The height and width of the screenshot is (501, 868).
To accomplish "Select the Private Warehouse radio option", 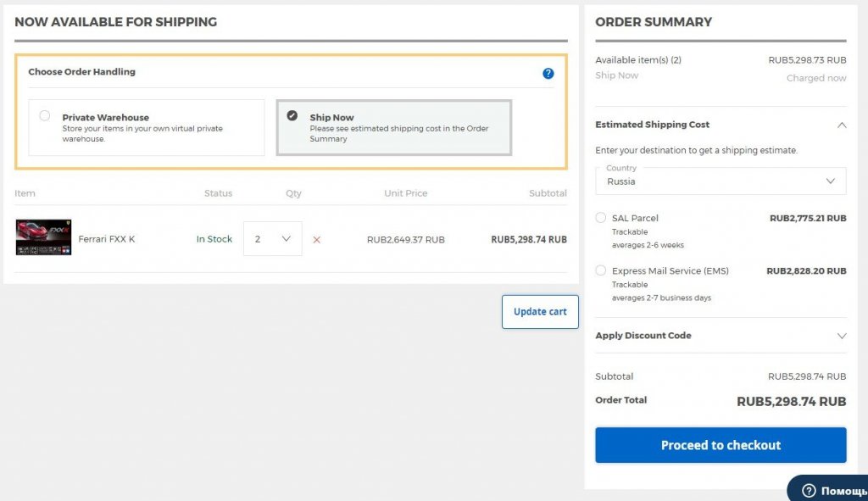I will [45, 116].
